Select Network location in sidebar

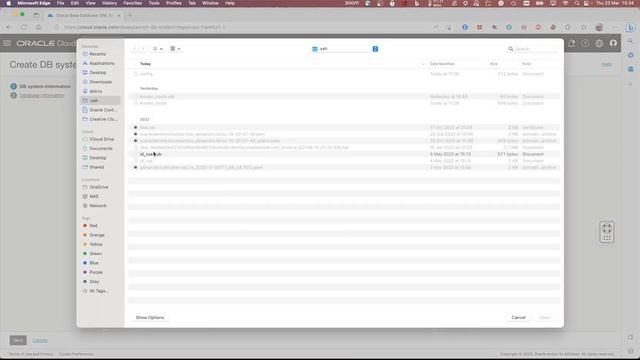(x=98, y=206)
